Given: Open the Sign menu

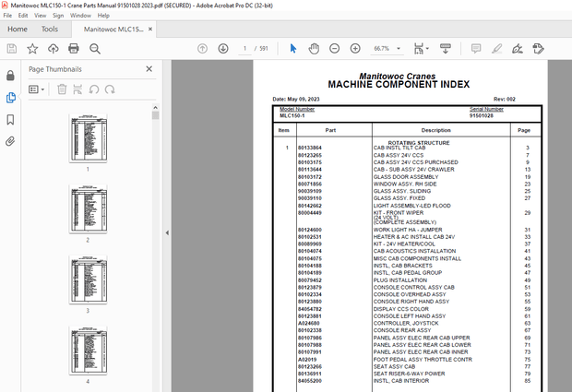Looking at the screenshot, I should point(58,16).
